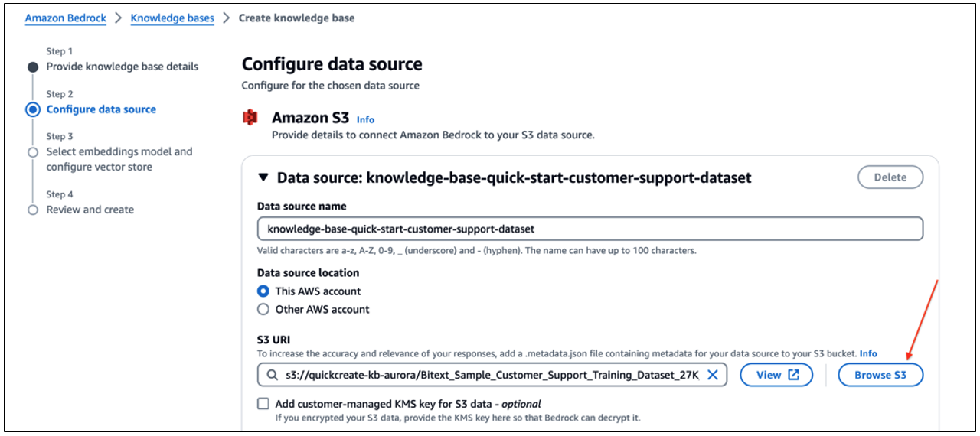
Task: Open the Info link beside Amazon S3
Action: [365, 120]
